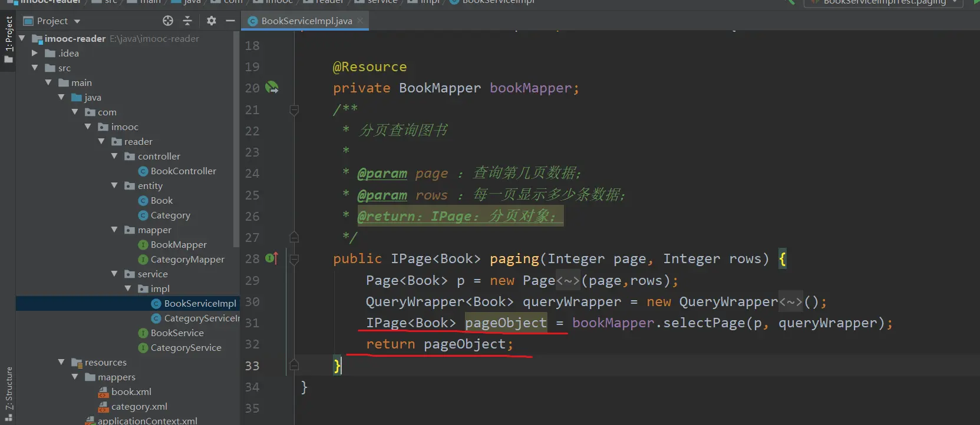Expand the .idea folder arrow
This screenshot has height=425, width=980.
35,53
